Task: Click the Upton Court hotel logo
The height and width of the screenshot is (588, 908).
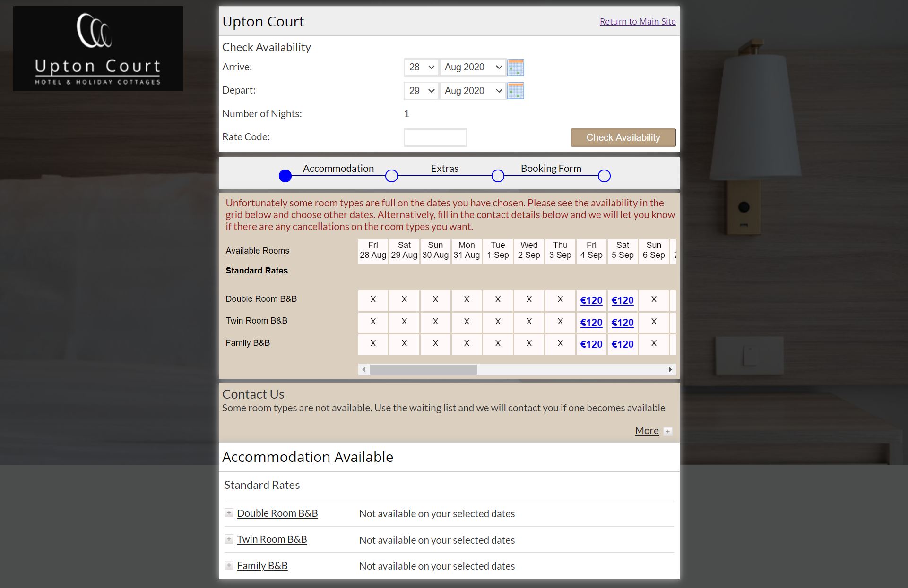Action: (x=98, y=49)
